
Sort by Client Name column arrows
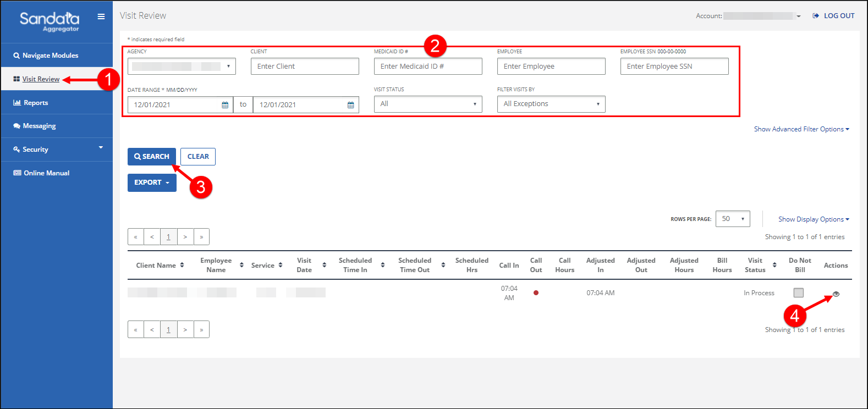point(182,266)
